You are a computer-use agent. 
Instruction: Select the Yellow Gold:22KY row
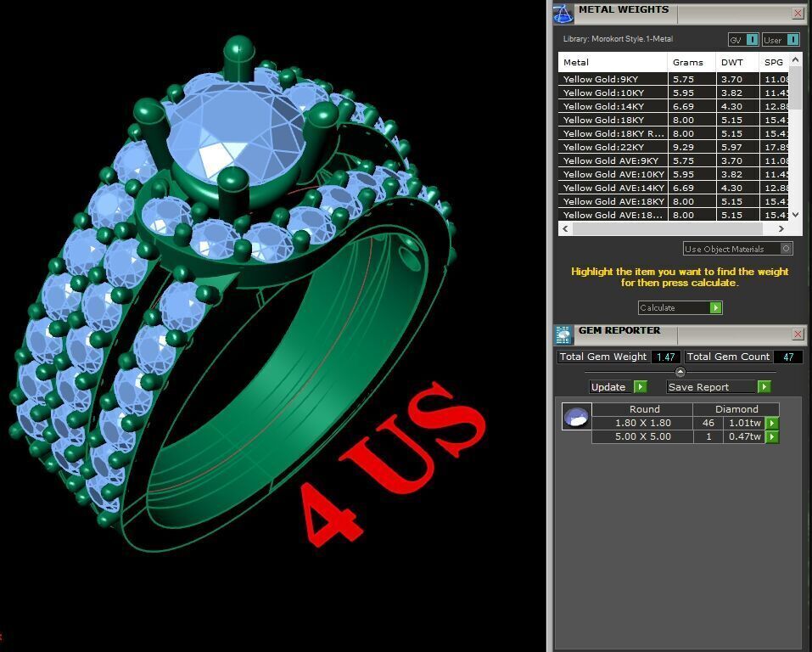coord(673,147)
